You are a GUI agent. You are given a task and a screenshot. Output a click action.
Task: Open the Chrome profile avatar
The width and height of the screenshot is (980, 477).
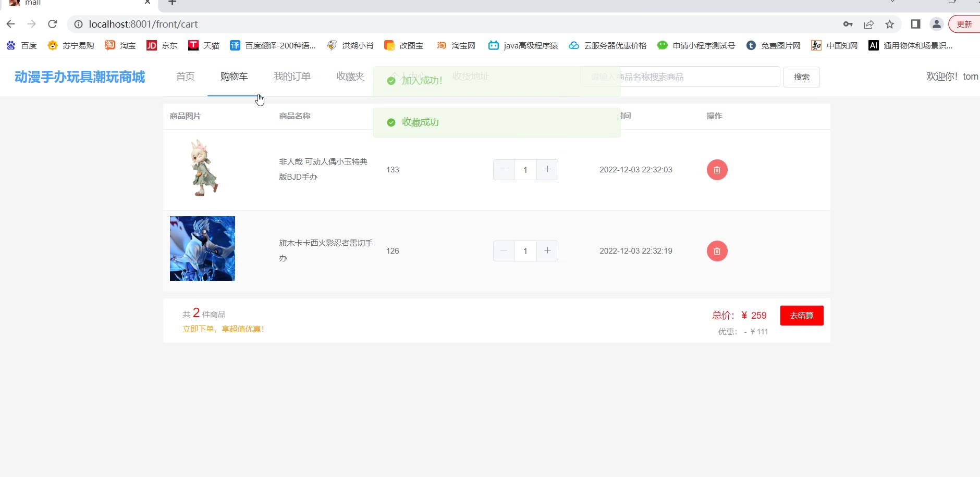coord(937,24)
